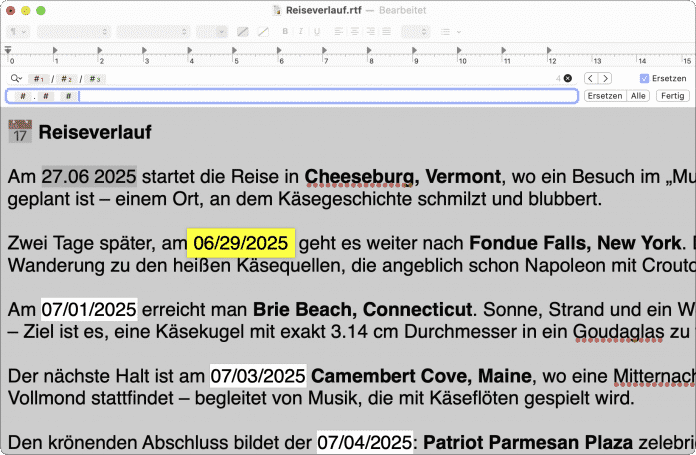
Task: Open the font size combo box
Action: pos(212,32)
